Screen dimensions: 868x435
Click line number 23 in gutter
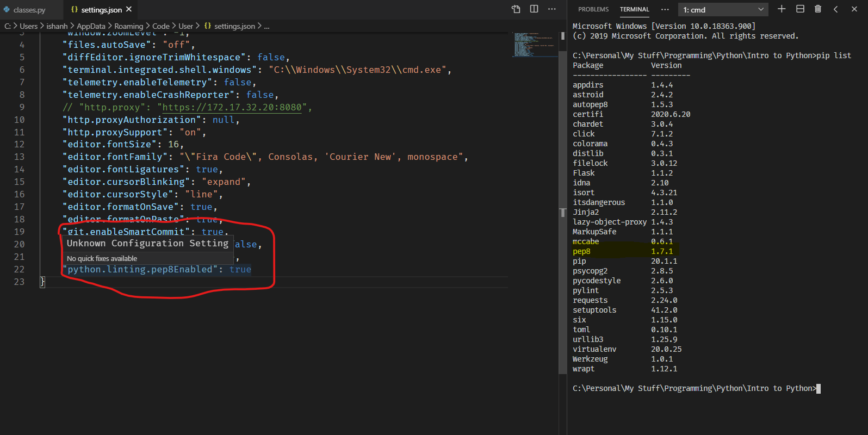(19, 282)
